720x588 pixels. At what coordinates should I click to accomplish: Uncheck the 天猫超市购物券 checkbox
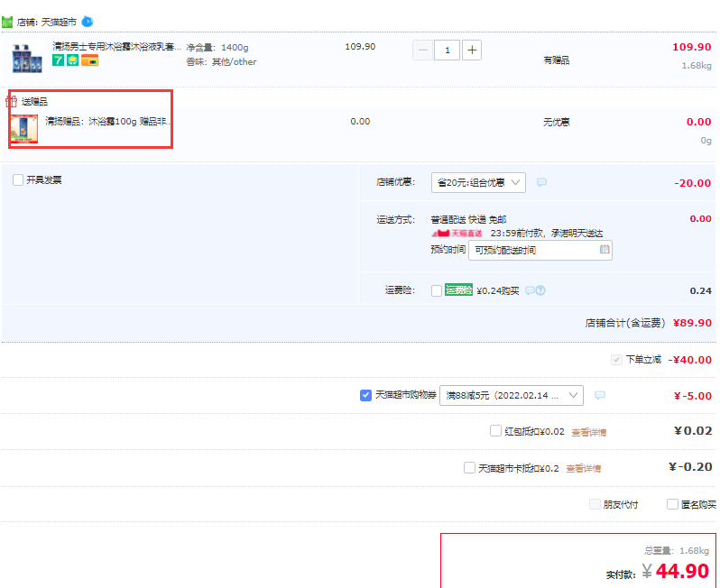point(365,395)
